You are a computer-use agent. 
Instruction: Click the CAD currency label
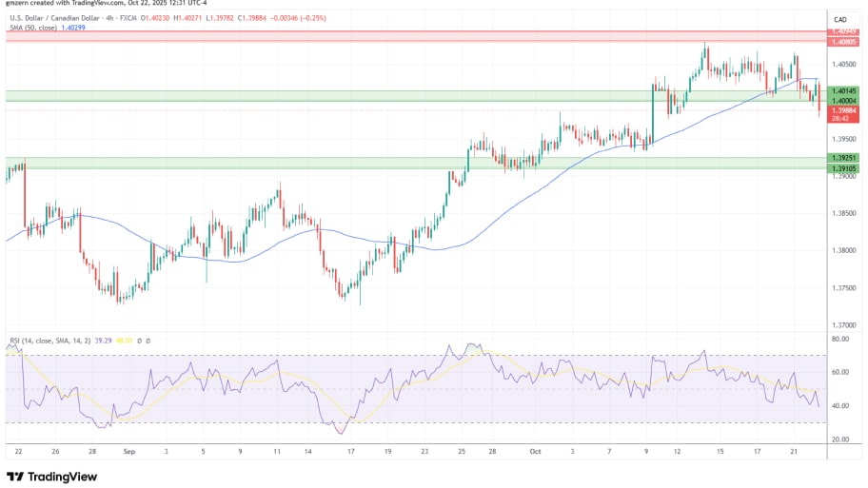pyautogui.click(x=840, y=20)
